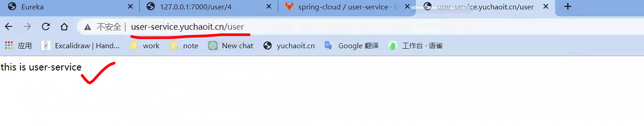The height and width of the screenshot is (126, 644).
Task: View the not-secure site warning icon
Action: click(87, 27)
